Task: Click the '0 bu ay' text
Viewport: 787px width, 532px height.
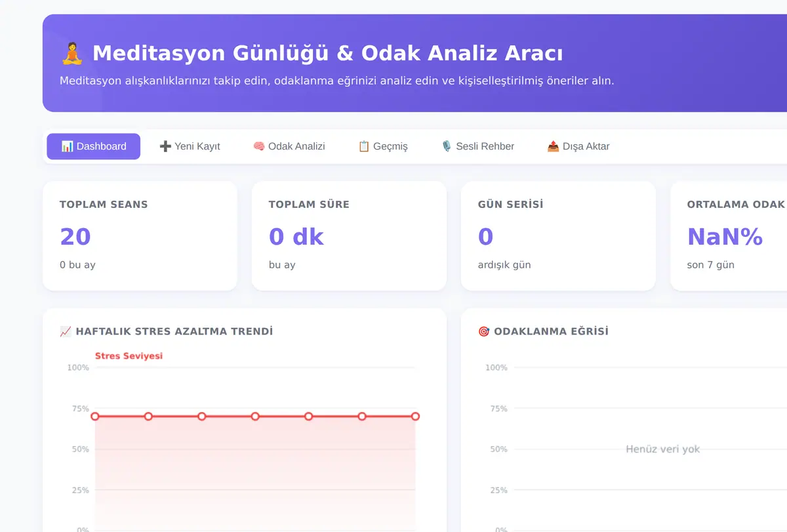Action: pos(77,265)
